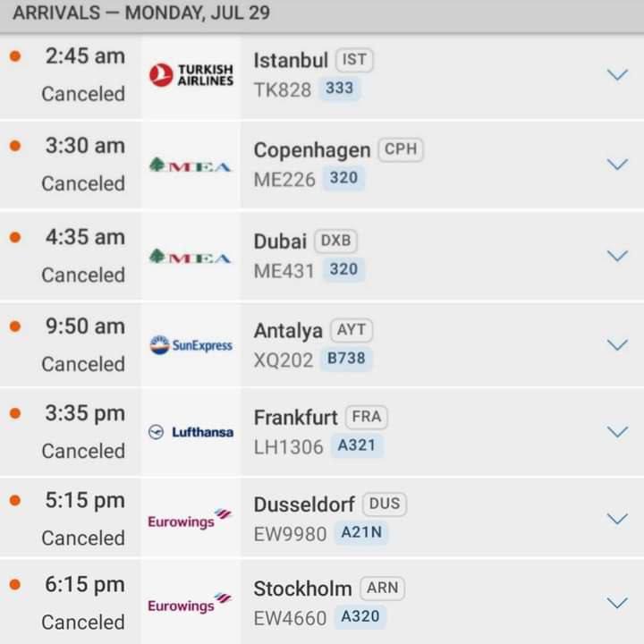Click the Arrivals Monday Jul 29 header
This screenshot has height=644, width=644.
[x=322, y=15]
